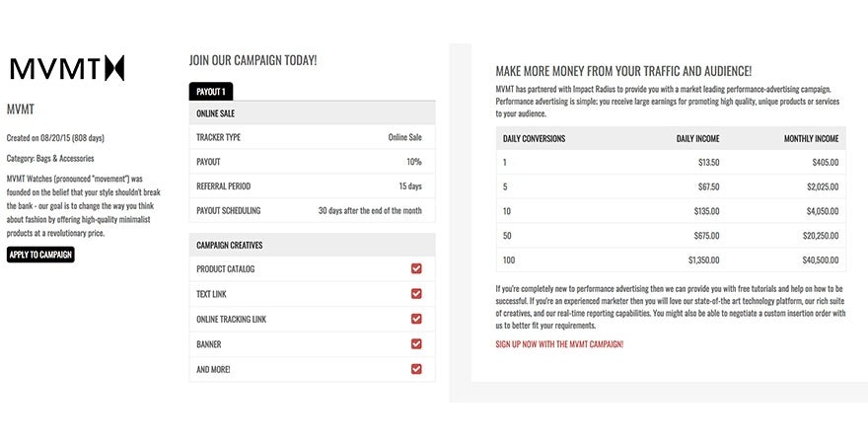Click the MVMT logo

[x=67, y=68]
